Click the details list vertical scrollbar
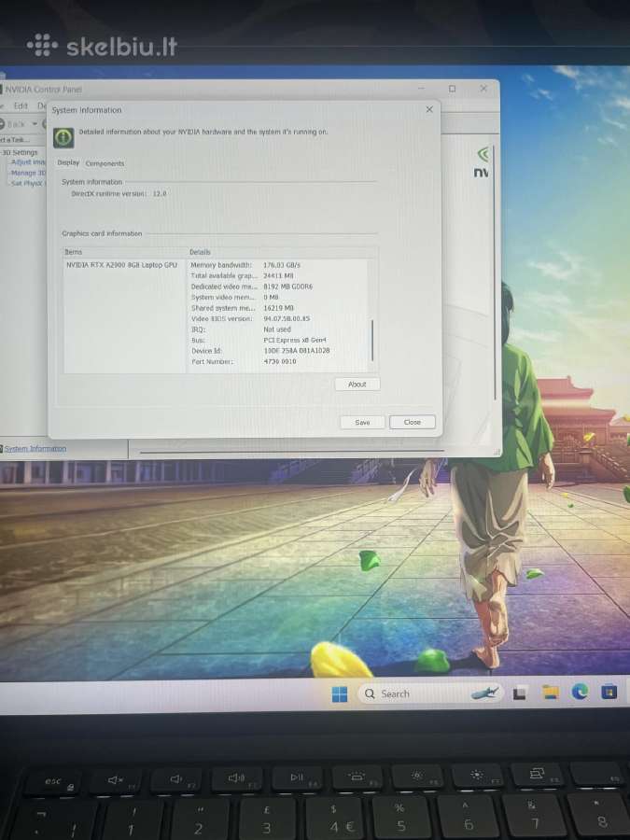Viewport: 630px width, 840px height. point(371,341)
